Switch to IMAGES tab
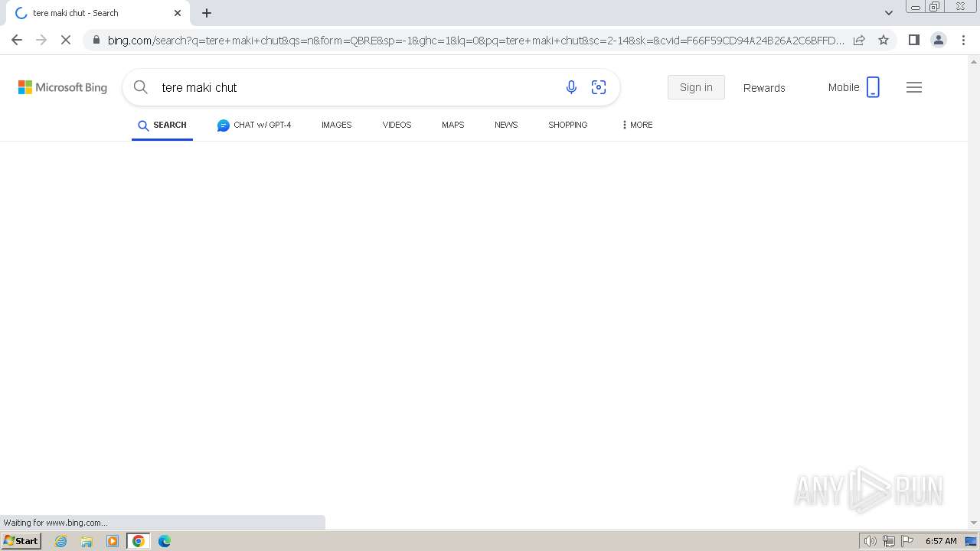The width and height of the screenshot is (980, 551). (337, 125)
